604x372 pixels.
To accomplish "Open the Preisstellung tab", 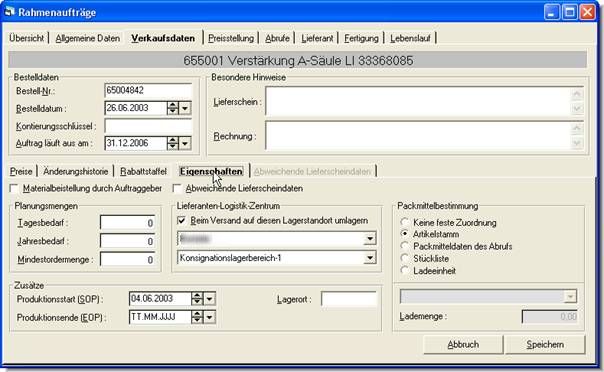I will [231, 38].
